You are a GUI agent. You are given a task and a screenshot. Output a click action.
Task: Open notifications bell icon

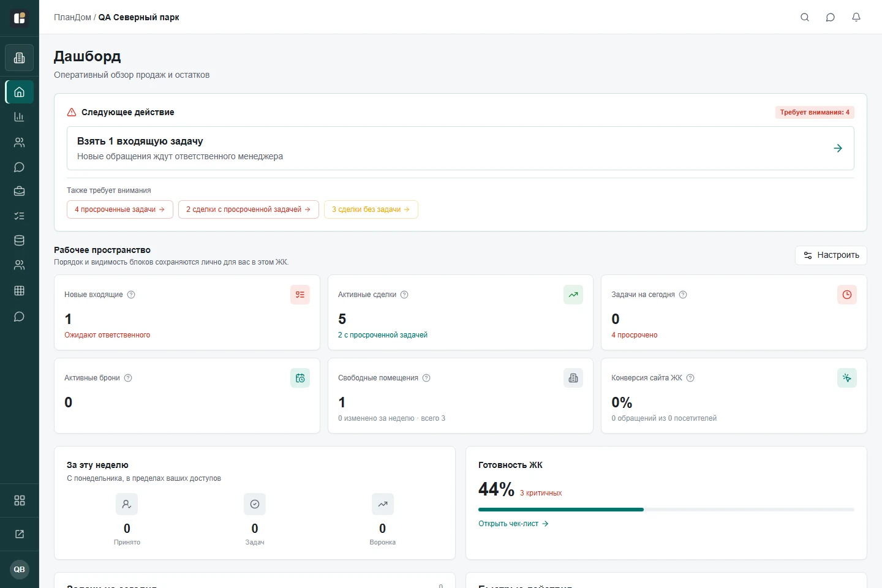click(856, 17)
